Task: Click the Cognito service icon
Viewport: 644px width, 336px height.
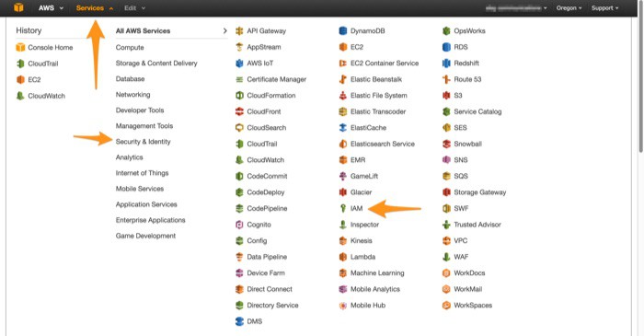Action: (x=239, y=225)
